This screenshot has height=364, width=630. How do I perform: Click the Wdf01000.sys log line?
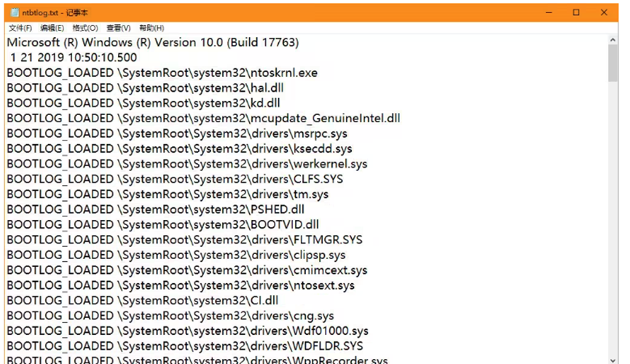188,331
